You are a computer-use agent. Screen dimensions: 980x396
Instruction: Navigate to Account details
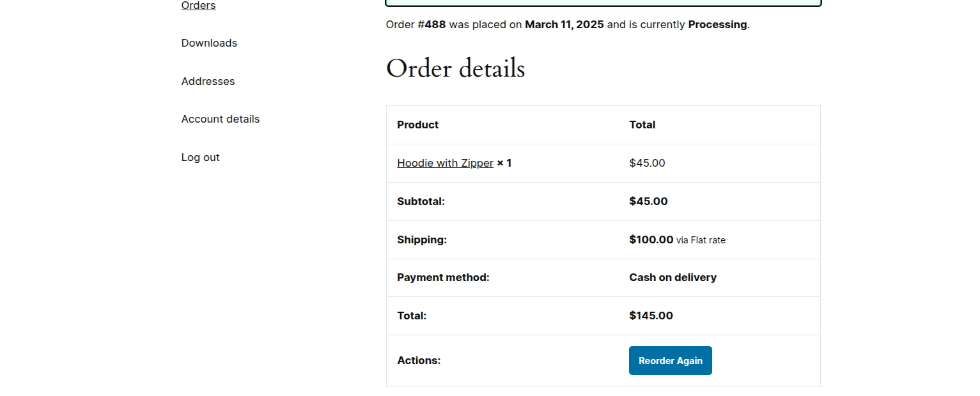coord(221,119)
